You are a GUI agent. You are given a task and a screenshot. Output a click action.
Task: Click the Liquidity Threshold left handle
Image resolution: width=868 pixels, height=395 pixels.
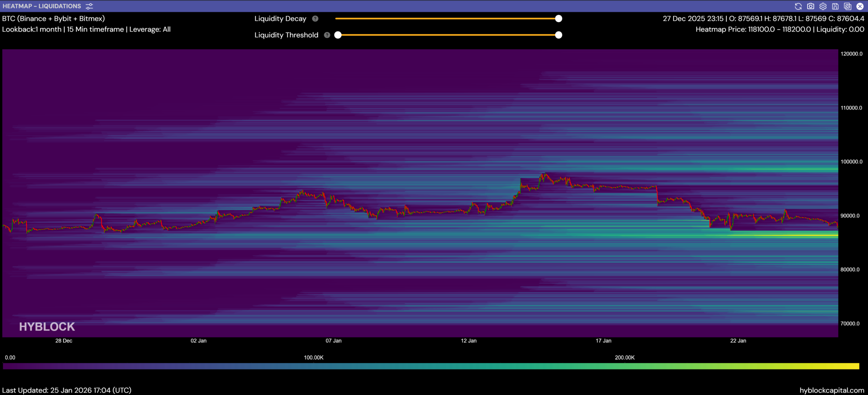pos(338,35)
